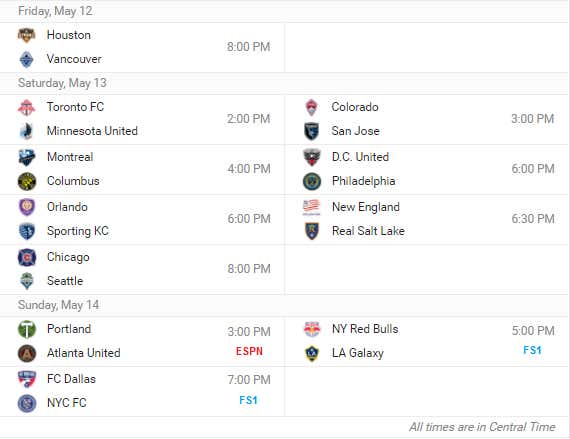Click the Houston Dynamo team logo
The height and width of the screenshot is (439, 570).
27,35
